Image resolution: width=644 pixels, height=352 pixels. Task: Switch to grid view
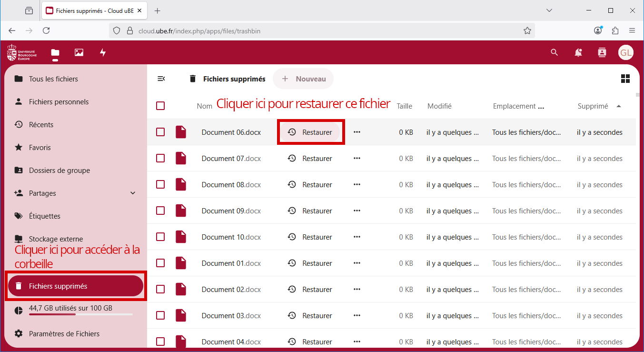(625, 79)
